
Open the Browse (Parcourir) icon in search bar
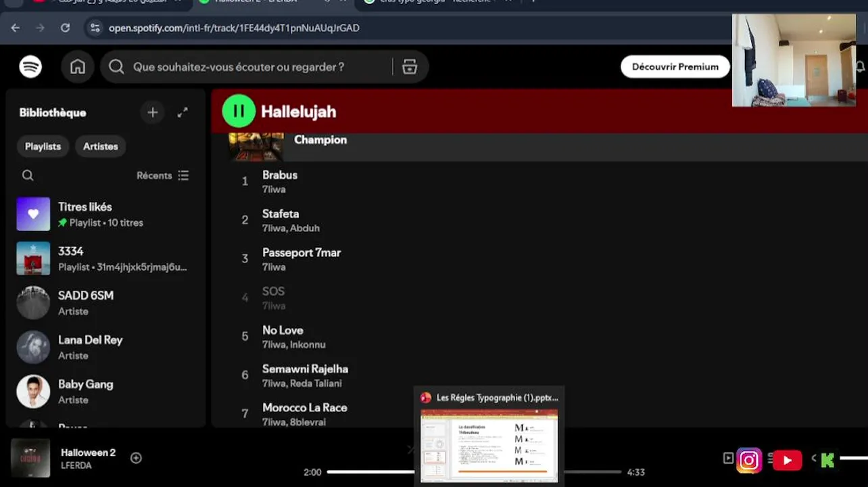[x=410, y=67]
